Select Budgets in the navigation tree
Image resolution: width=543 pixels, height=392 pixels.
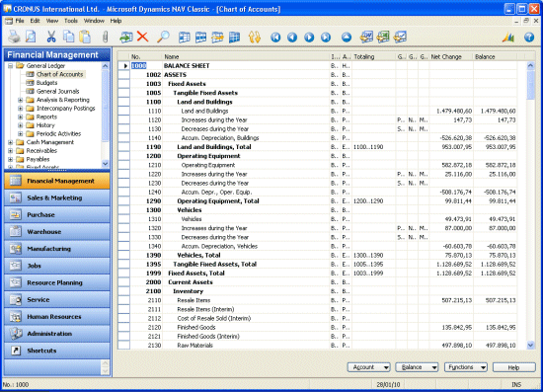(x=46, y=83)
